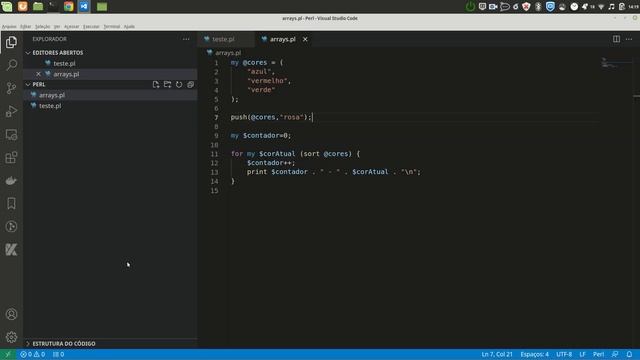
Task: Open the clock-shaped timeline icon in activity bar
Action: (11, 227)
